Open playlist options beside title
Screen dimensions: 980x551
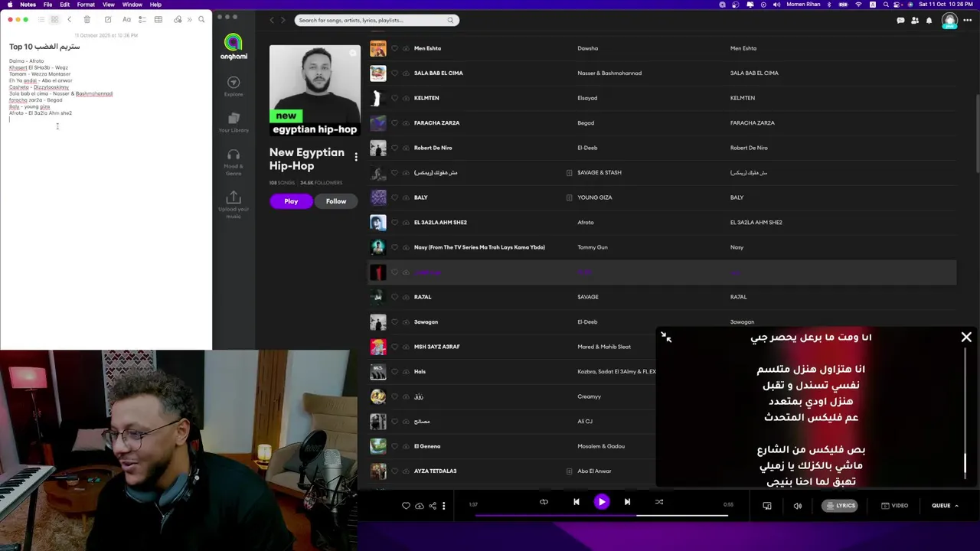pyautogui.click(x=356, y=157)
